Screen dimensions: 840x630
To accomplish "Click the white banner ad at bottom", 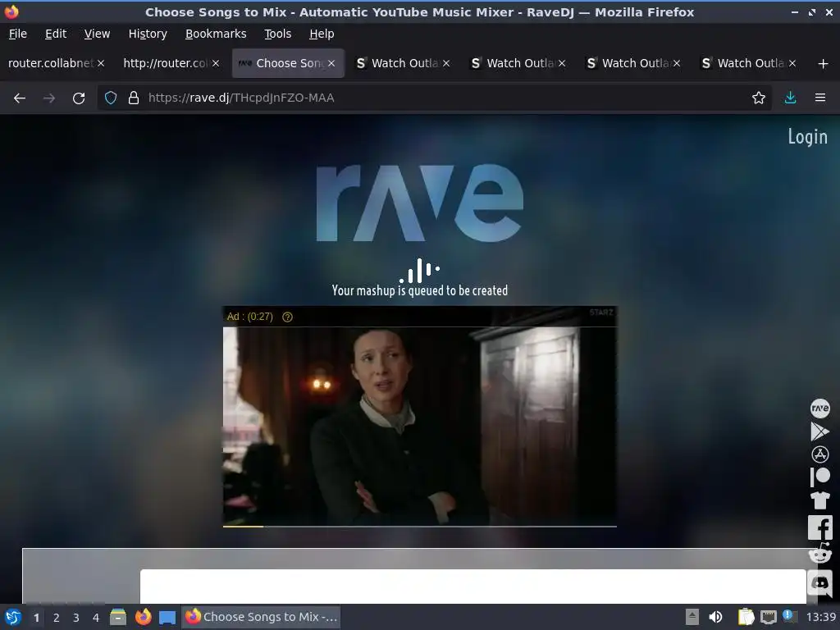I will [x=473, y=586].
